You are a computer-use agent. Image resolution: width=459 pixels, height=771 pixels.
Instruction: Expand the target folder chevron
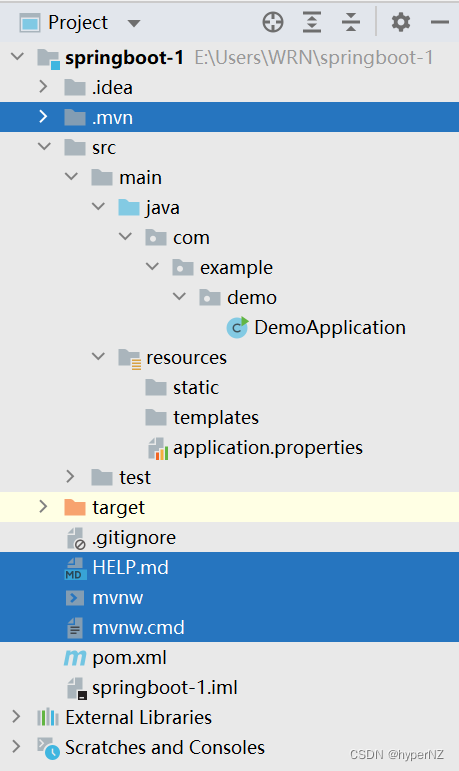pos(43,506)
